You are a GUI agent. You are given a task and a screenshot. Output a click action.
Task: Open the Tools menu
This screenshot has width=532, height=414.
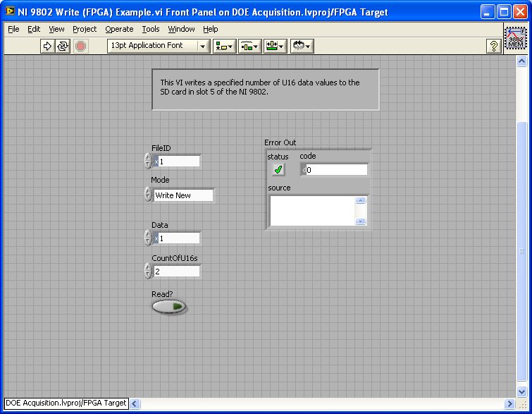click(151, 29)
